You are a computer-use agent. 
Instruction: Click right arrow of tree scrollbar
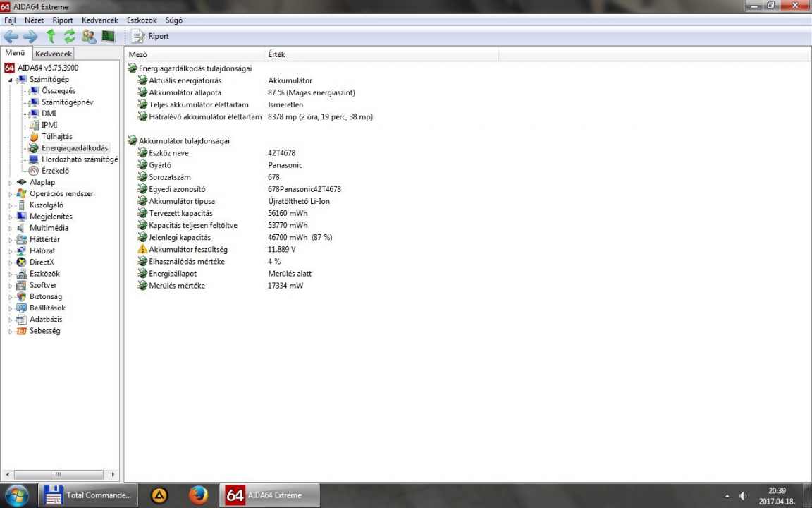(113, 474)
